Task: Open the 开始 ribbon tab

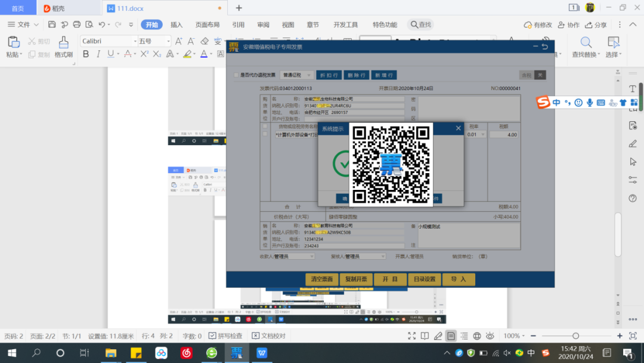Action: pos(151,24)
